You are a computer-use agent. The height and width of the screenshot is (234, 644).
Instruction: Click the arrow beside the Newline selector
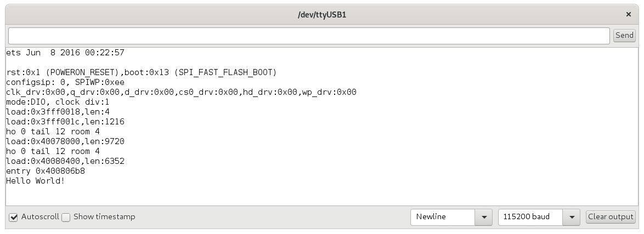484,217
